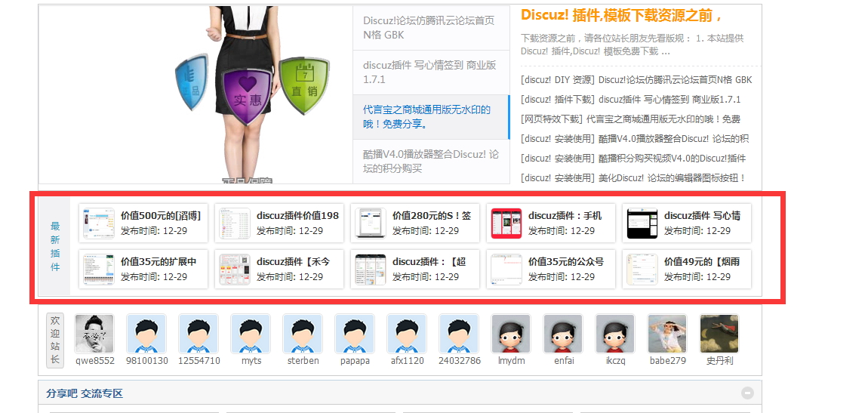Open list link Discuz!论坛仿腾讯云论坛首页N格 GBK
The height and width of the screenshot is (413, 868).
point(676,80)
